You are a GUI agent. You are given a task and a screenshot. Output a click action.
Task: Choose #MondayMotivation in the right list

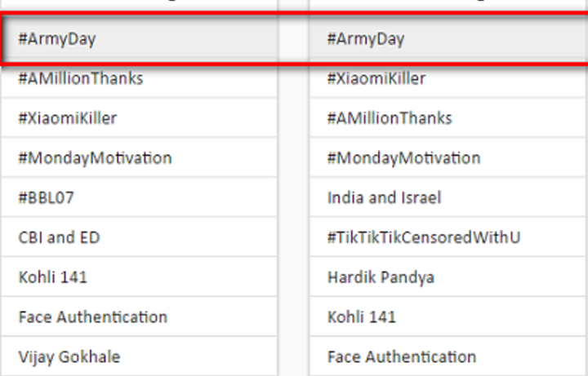click(403, 157)
